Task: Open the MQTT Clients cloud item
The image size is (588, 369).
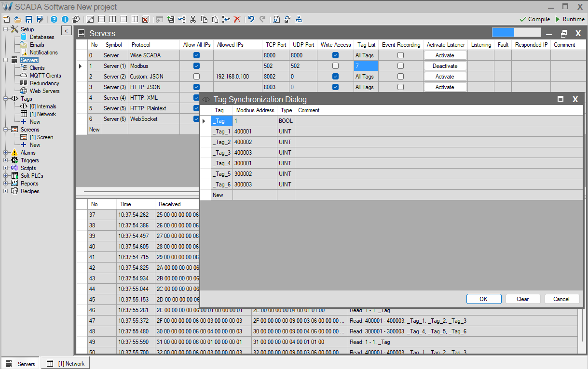Action: 45,76
